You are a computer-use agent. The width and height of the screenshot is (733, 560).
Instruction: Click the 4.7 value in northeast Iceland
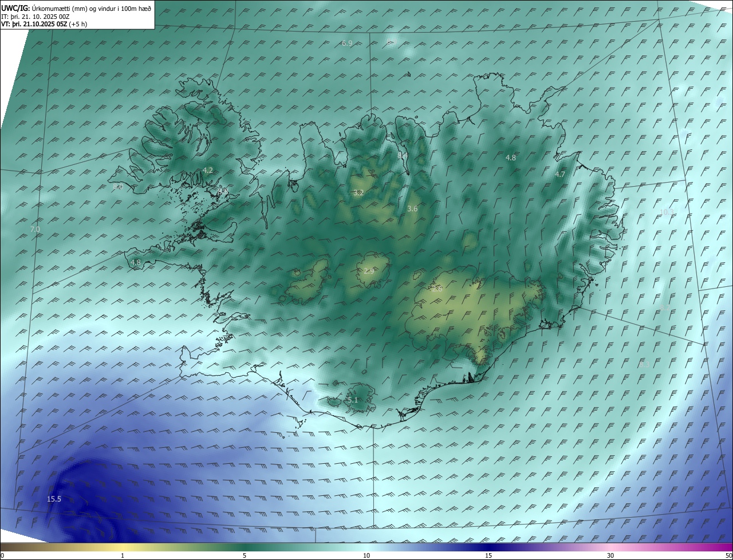tap(561, 174)
